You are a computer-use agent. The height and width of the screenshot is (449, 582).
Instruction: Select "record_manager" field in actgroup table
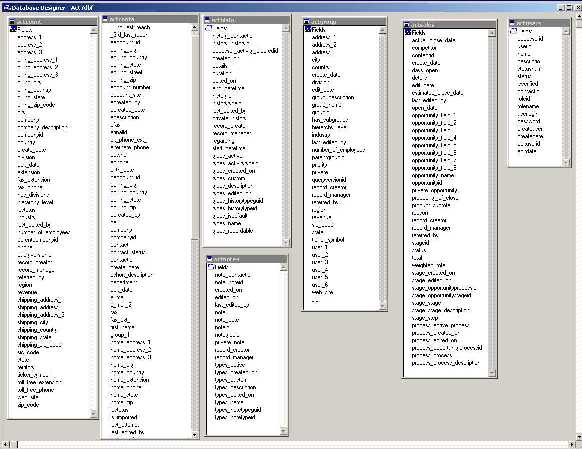(x=331, y=195)
